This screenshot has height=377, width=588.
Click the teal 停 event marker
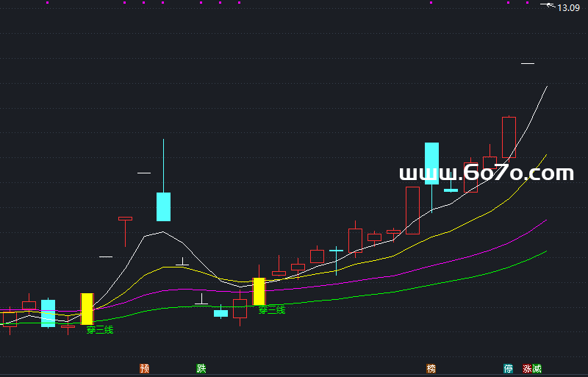tap(508, 368)
